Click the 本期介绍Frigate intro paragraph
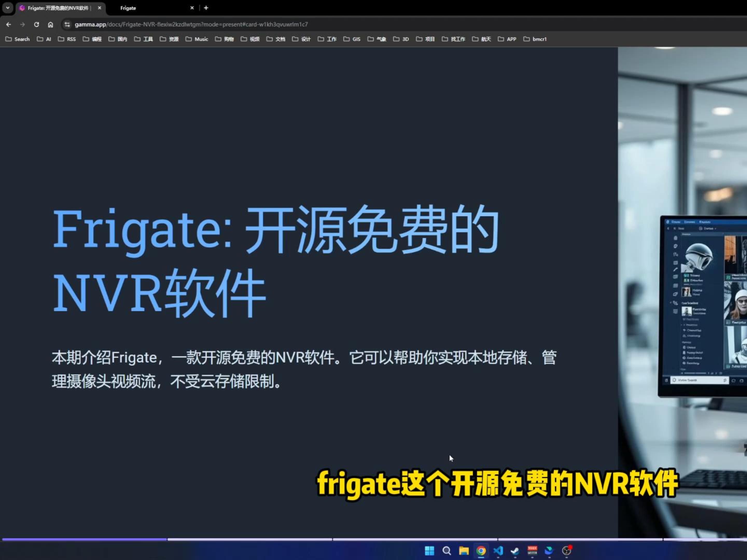The height and width of the screenshot is (560, 747). point(304,369)
